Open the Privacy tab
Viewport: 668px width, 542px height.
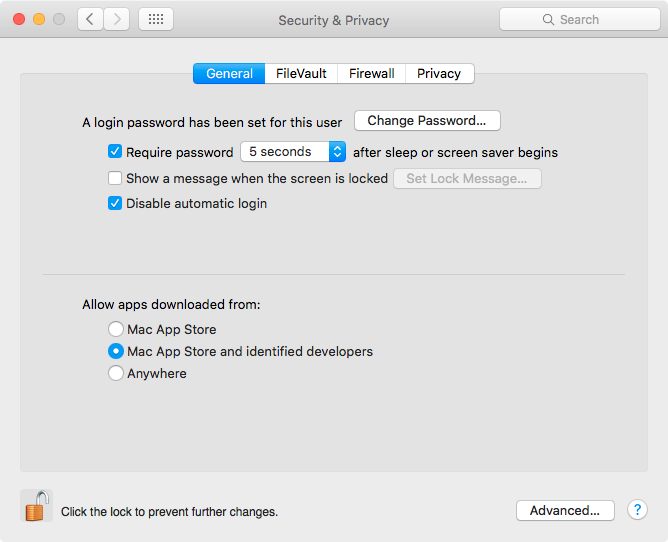click(440, 74)
